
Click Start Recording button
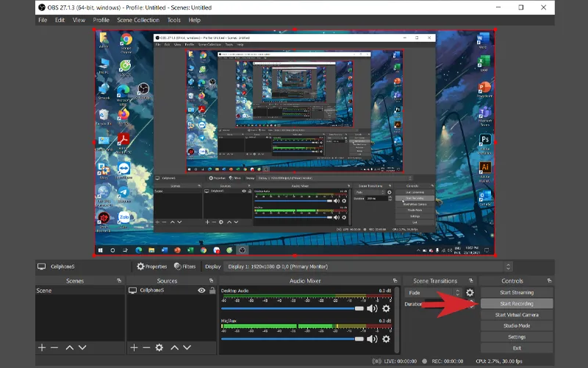[517, 304]
